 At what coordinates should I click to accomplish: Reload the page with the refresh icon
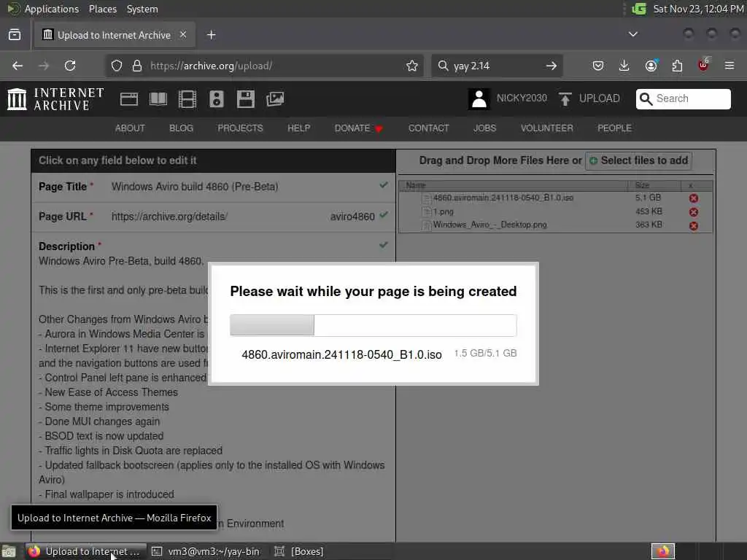coord(70,66)
